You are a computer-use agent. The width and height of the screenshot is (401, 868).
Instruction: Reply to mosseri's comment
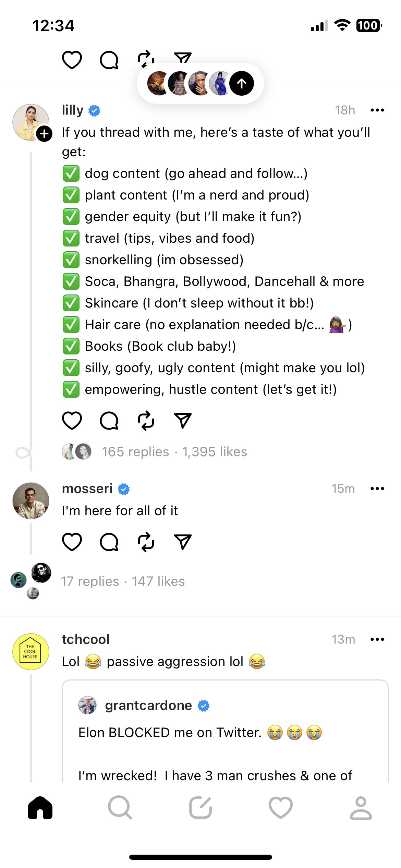tap(109, 542)
